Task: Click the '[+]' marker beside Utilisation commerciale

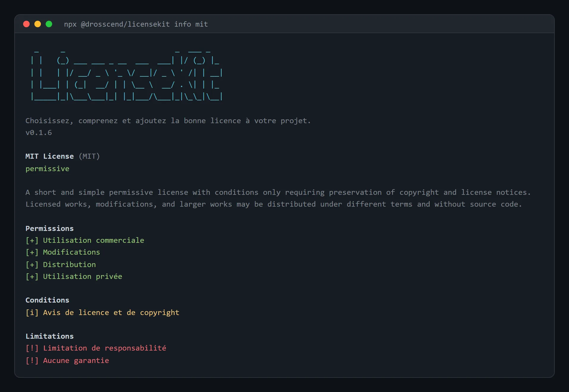Action: 32,240
